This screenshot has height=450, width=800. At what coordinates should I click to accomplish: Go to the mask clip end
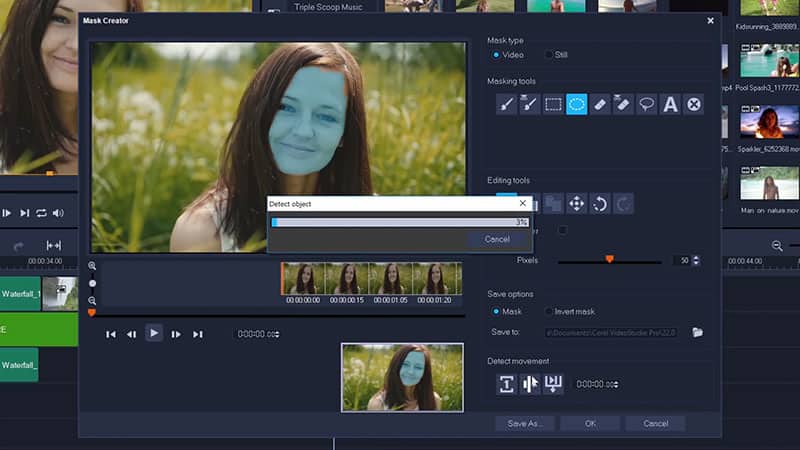[198, 334]
